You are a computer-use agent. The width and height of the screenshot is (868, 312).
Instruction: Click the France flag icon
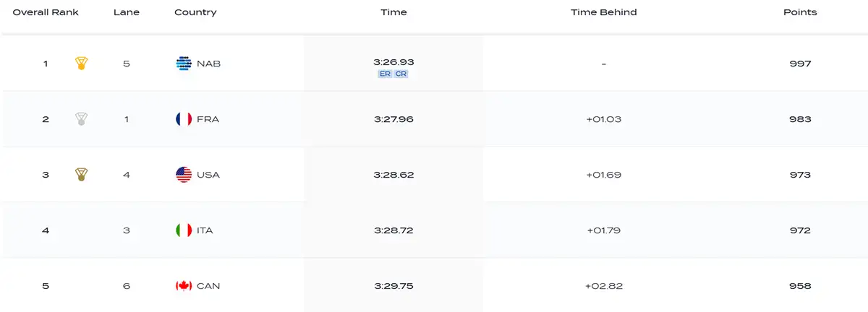(x=184, y=119)
